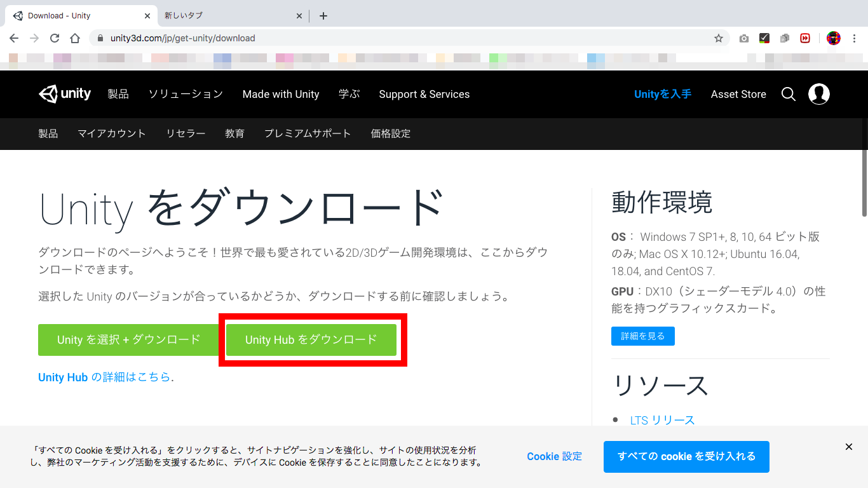Image resolution: width=868 pixels, height=488 pixels.
Task: Select 'リセラー' in the sub-navigation
Action: [186, 133]
